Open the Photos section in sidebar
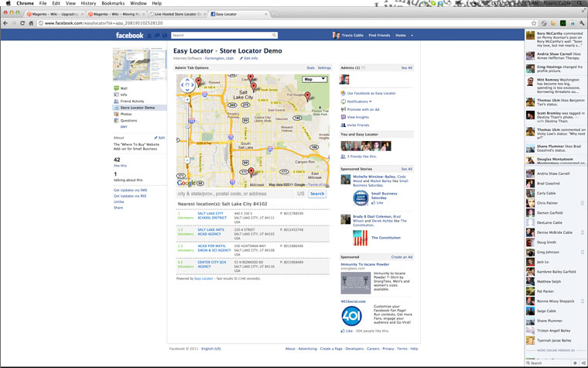 [x=125, y=114]
